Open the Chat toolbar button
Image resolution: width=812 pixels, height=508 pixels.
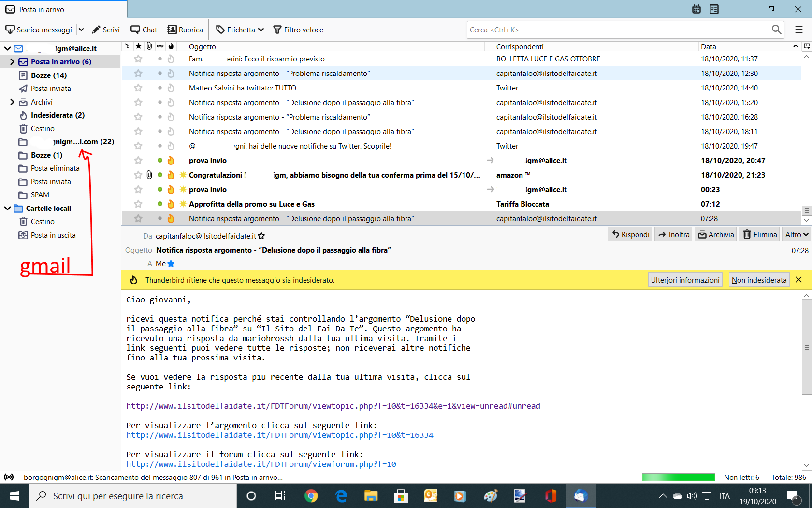pyautogui.click(x=144, y=30)
